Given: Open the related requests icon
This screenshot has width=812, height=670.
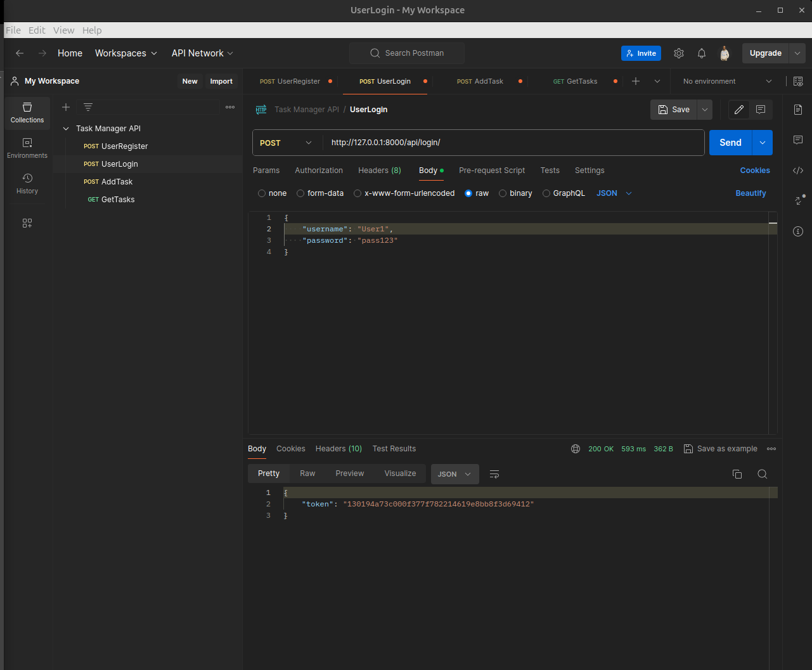Looking at the screenshot, I should (x=799, y=200).
